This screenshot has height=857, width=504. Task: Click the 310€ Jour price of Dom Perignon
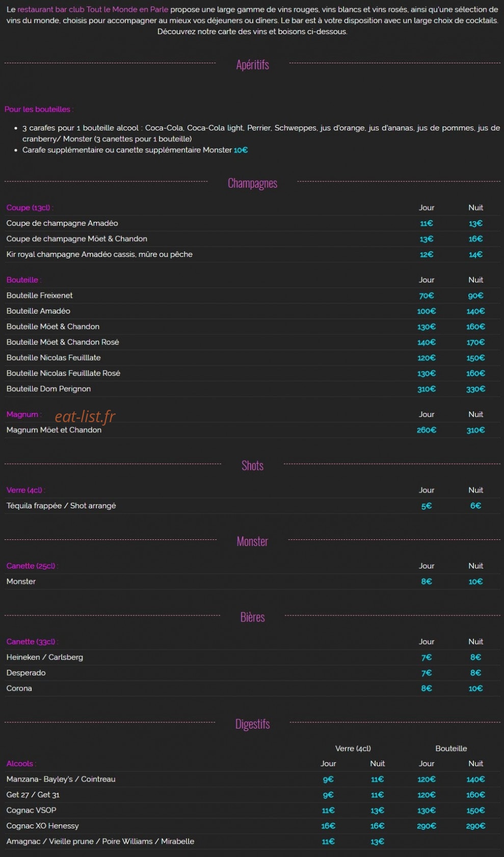pyautogui.click(x=427, y=389)
